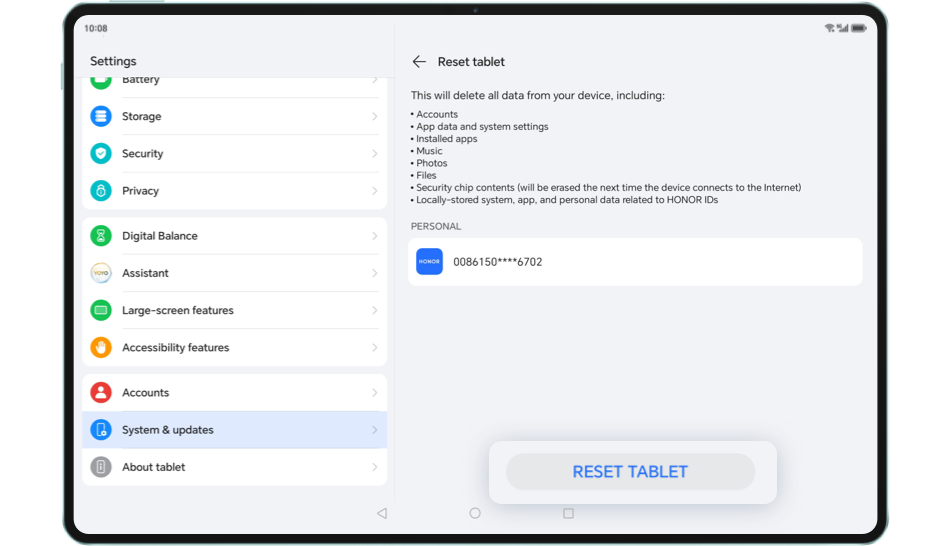Select the HONOR account 0086150****6702
The image size is (951, 546).
pyautogui.click(x=634, y=262)
